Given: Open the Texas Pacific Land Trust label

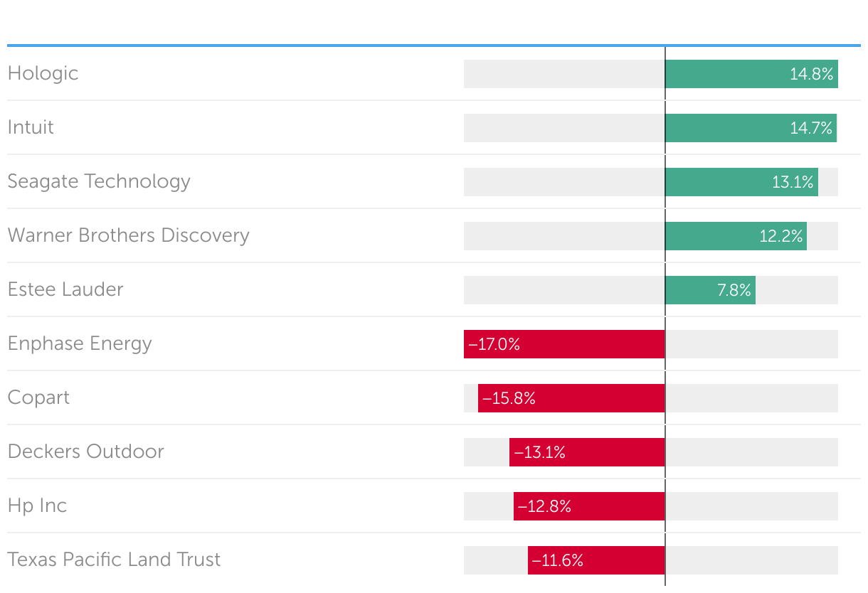Looking at the screenshot, I should pos(114,560).
